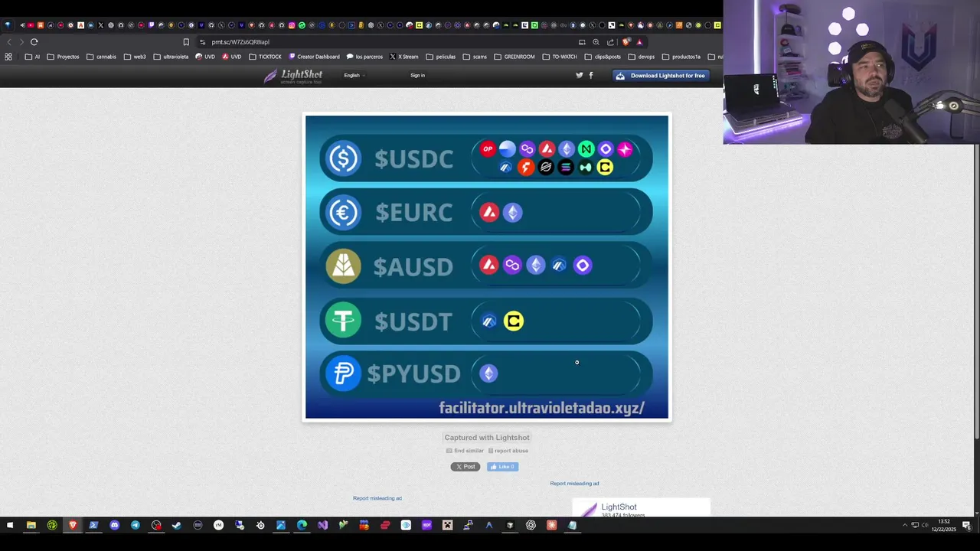Click Report misleading ad beside LightShot widget
This screenshot has width=980, height=551.
(574, 484)
